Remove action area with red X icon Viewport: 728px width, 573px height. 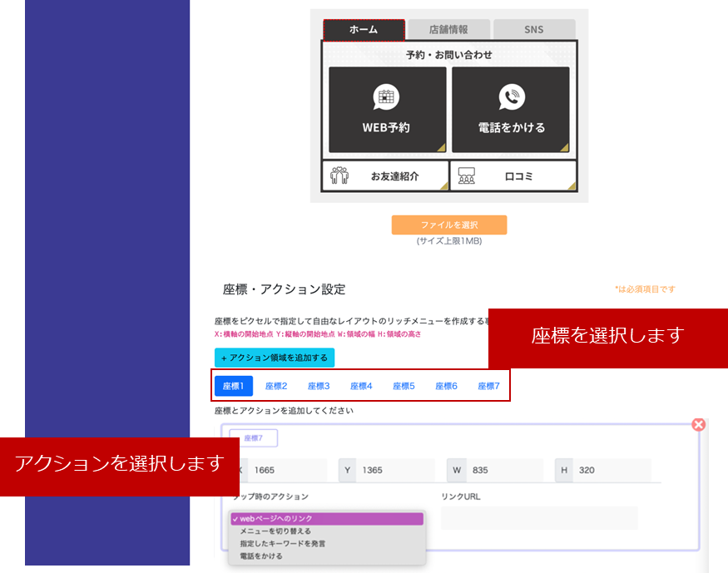coord(699,425)
